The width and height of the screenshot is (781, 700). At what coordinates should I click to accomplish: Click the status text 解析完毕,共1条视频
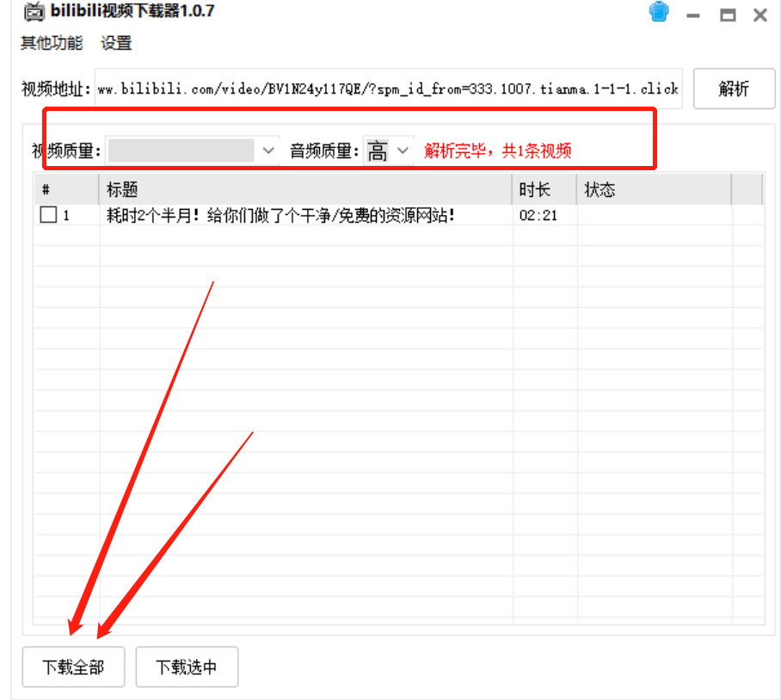(x=498, y=150)
